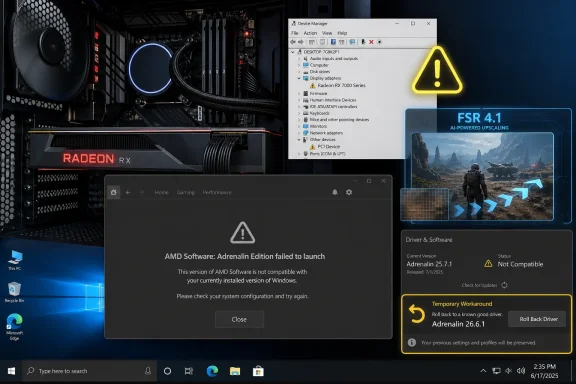Open the AMD Software home icon
Viewport: 576px width, 384px height.
pyautogui.click(x=114, y=192)
